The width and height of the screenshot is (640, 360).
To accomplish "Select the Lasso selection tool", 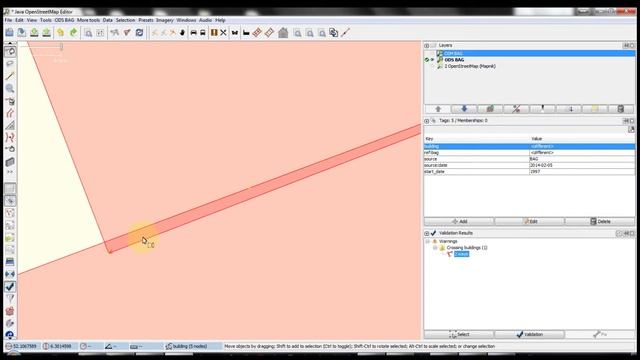I will tap(10, 64).
